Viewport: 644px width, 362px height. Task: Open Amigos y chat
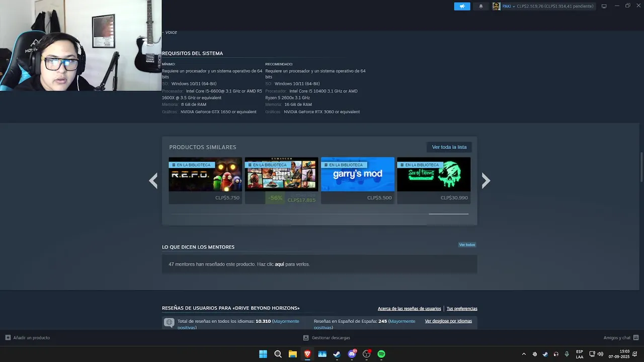pos(617,338)
